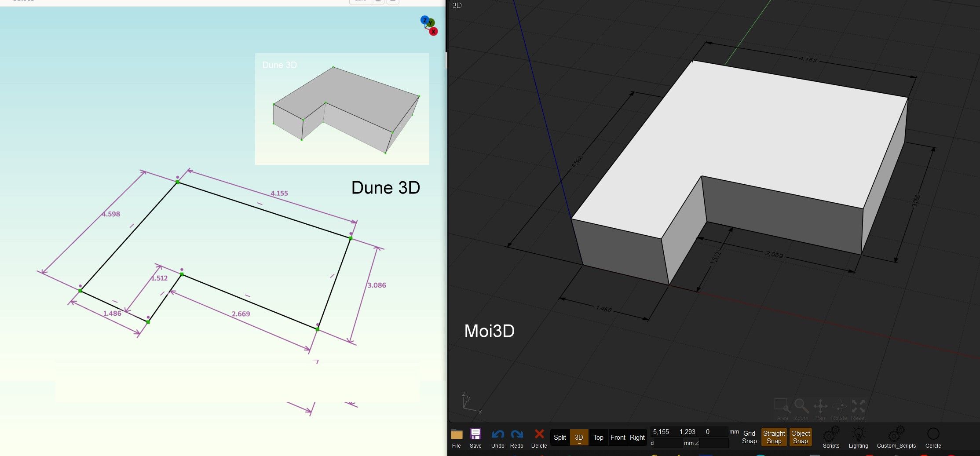The height and width of the screenshot is (456, 980).
Task: Click the Rotate view button
Action: point(839,406)
